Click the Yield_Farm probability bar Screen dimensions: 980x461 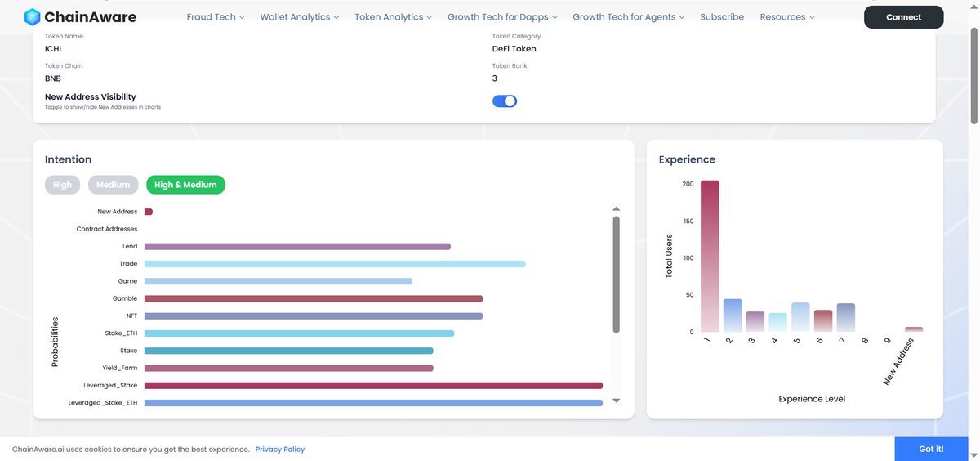(289, 369)
